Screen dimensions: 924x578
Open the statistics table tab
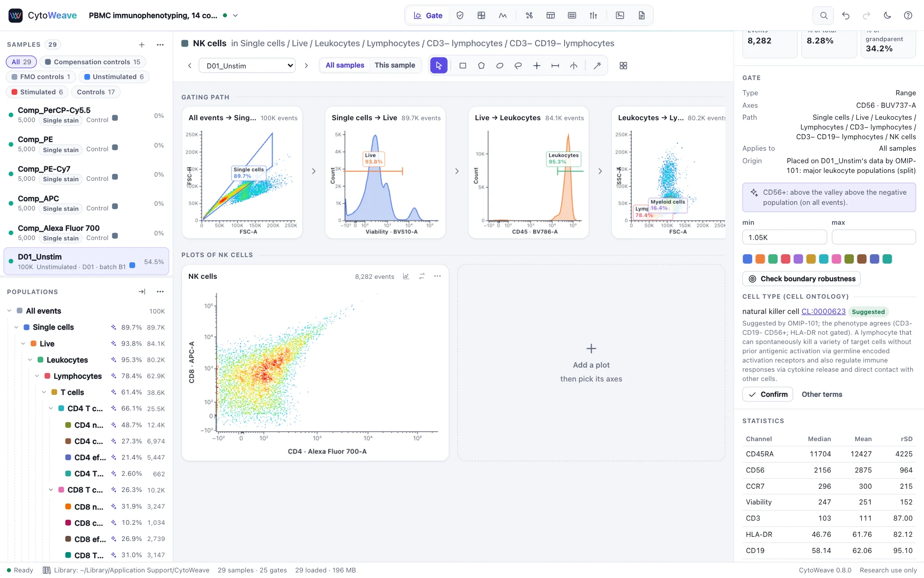550,15
